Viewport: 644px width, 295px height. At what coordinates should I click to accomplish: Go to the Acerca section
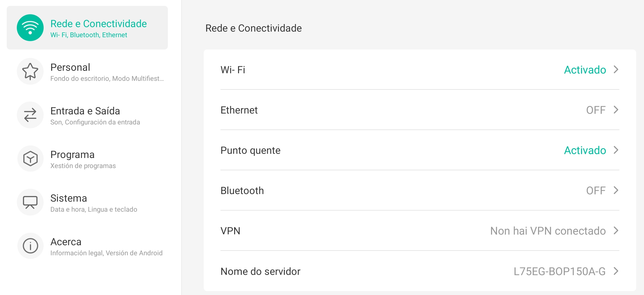(x=66, y=242)
